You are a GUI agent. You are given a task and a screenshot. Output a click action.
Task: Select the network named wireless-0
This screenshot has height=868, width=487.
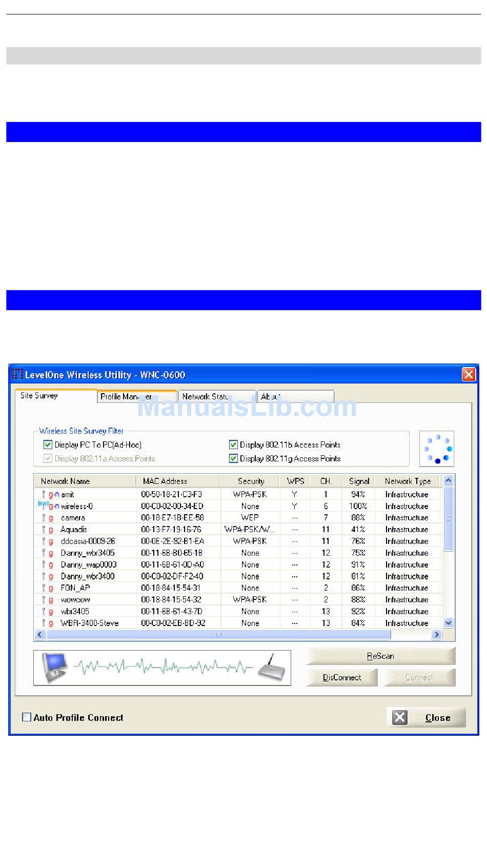[77, 506]
